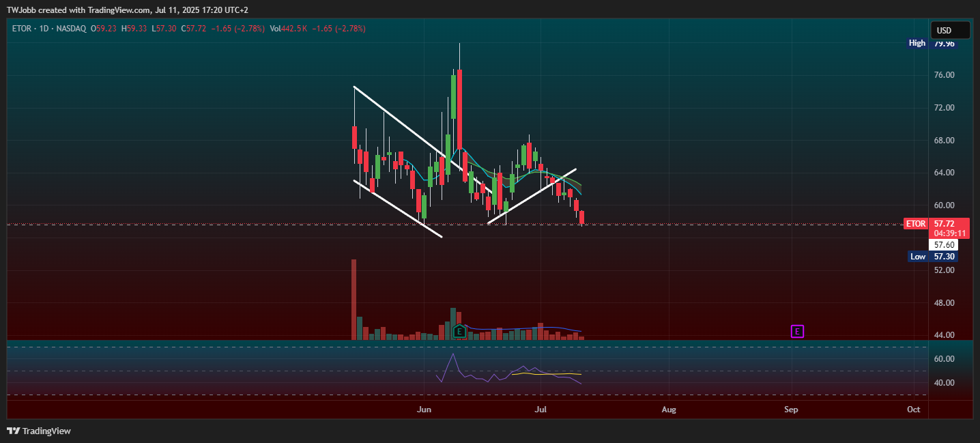The image size is (980, 443).
Task: Click the TradingView logo at bottom left
Action: click(39, 431)
